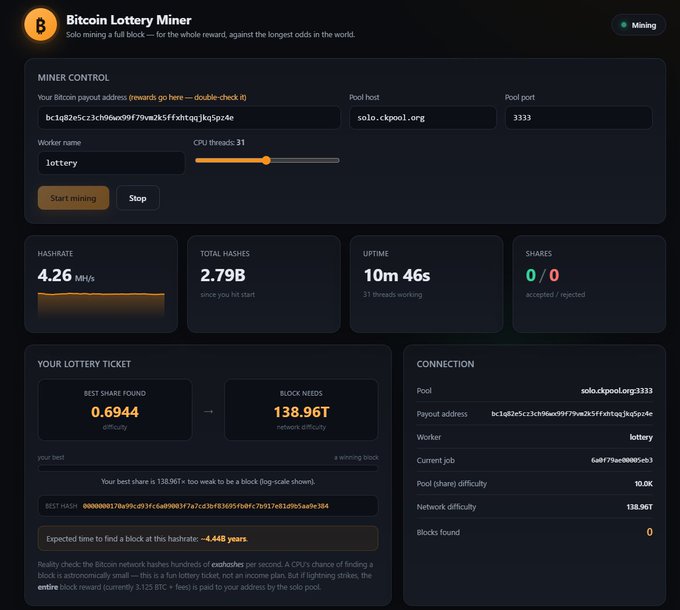Click the 10m 46s uptime value
Image resolution: width=680 pixels, height=610 pixels.
(397, 275)
